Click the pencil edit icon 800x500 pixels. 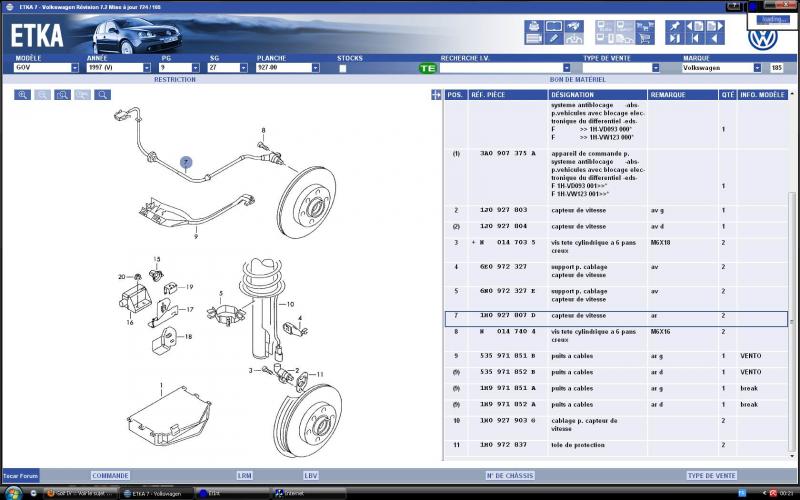[554, 38]
